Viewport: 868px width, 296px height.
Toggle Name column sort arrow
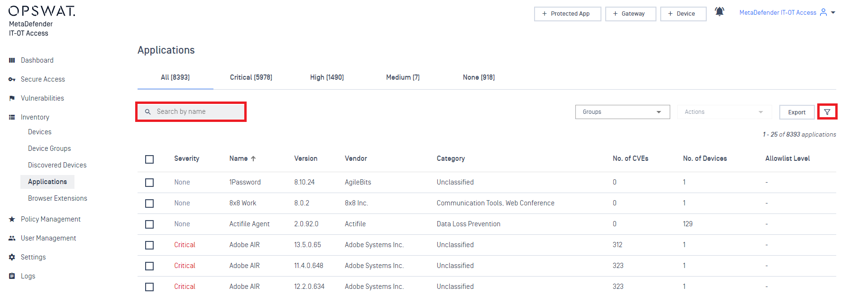click(x=253, y=158)
